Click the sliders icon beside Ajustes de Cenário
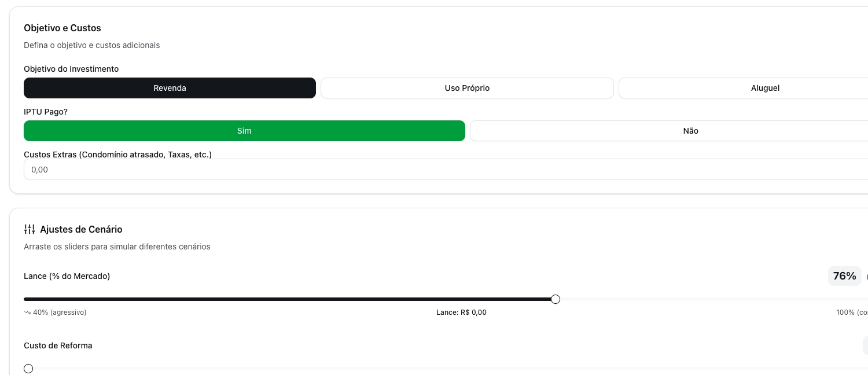The height and width of the screenshot is (375, 868). 30,229
